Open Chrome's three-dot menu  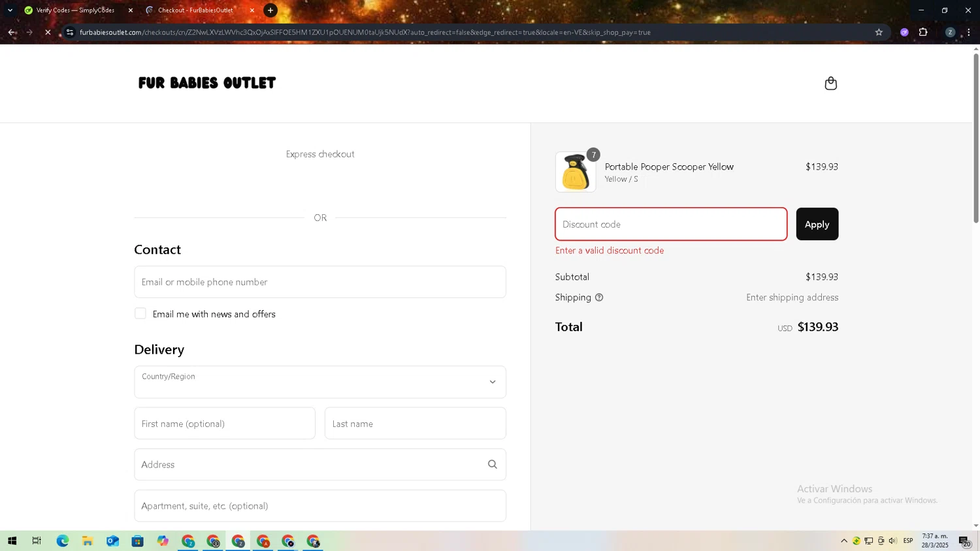click(968, 32)
